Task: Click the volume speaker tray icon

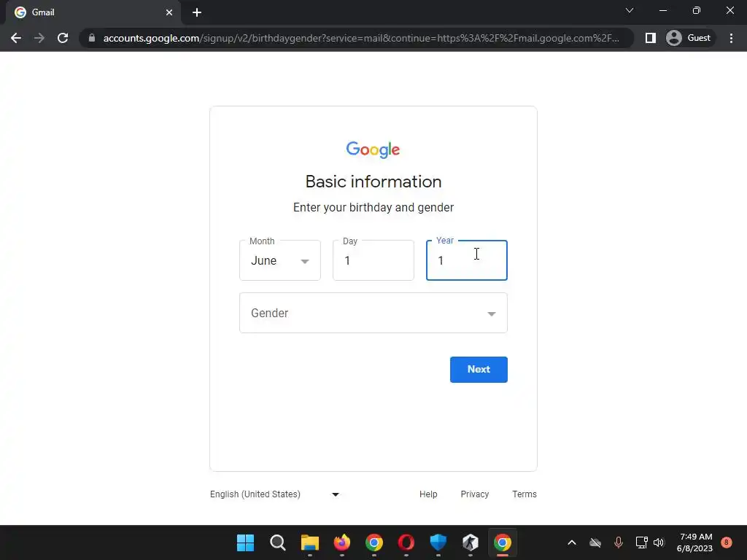Action: (x=659, y=542)
